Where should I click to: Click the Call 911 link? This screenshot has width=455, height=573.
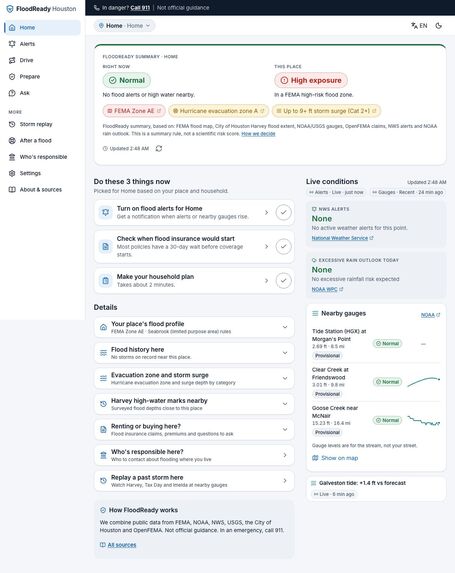pyautogui.click(x=140, y=8)
